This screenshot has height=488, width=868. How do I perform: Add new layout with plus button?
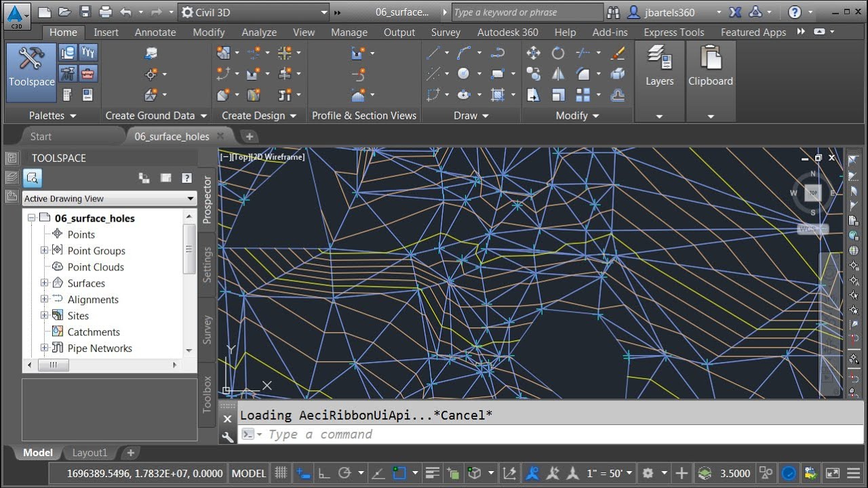point(131,453)
